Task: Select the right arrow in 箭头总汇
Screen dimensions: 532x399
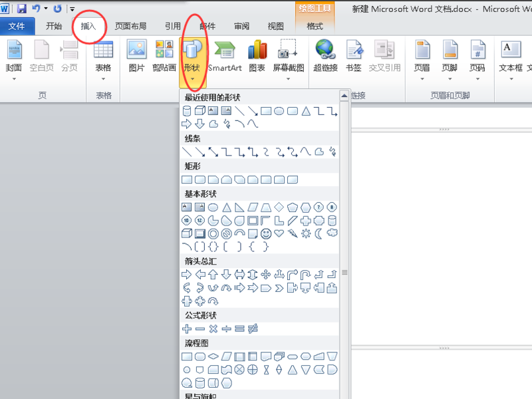Action: pyautogui.click(x=187, y=274)
